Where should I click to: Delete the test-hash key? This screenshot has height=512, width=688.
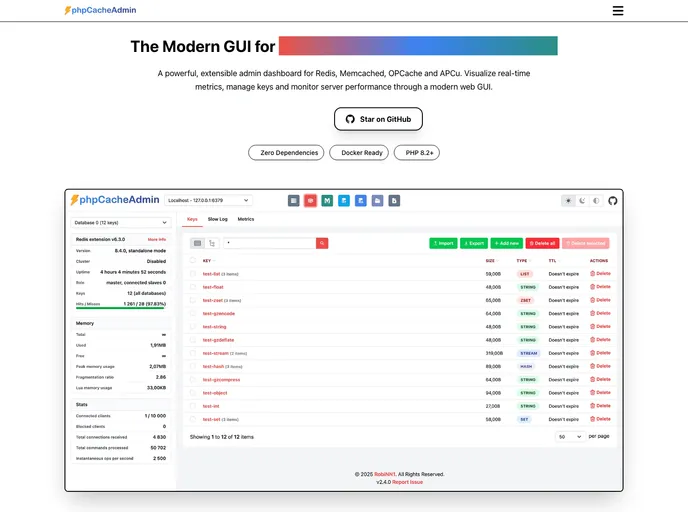coord(600,366)
